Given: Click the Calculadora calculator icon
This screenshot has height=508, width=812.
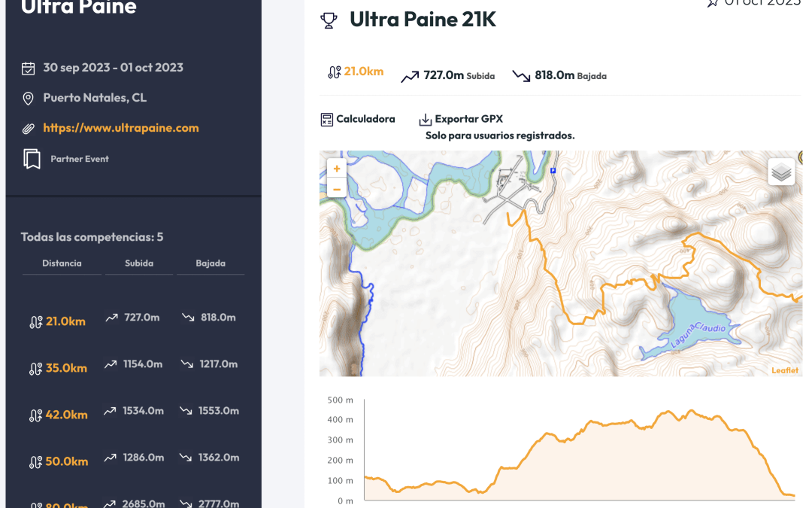Looking at the screenshot, I should [x=326, y=120].
